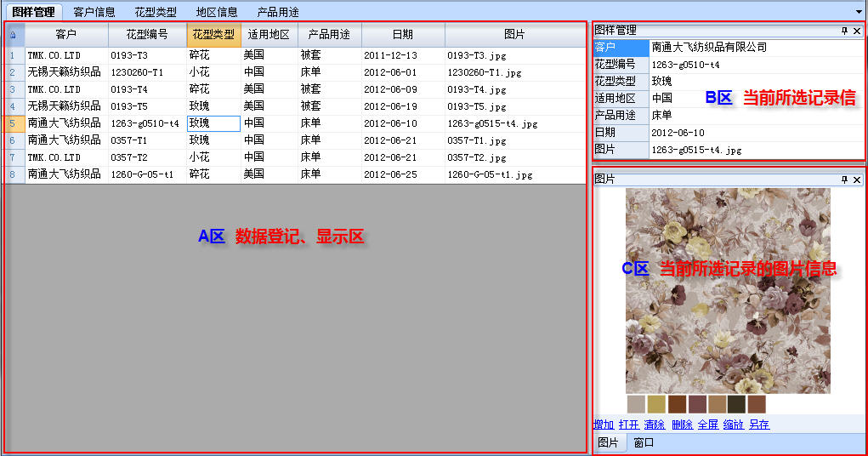Click date cell 2012-06-25

[x=403, y=174]
